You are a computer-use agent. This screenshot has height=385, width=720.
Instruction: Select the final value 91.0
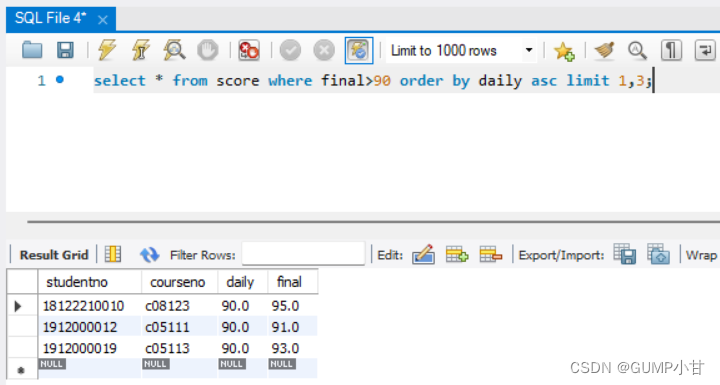292,327
